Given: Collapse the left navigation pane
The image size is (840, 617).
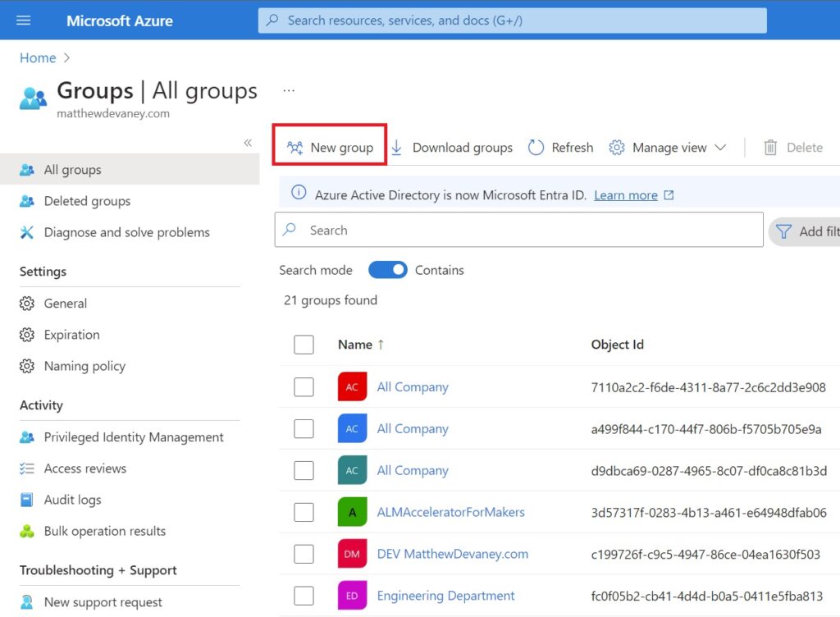Looking at the screenshot, I should (248, 143).
